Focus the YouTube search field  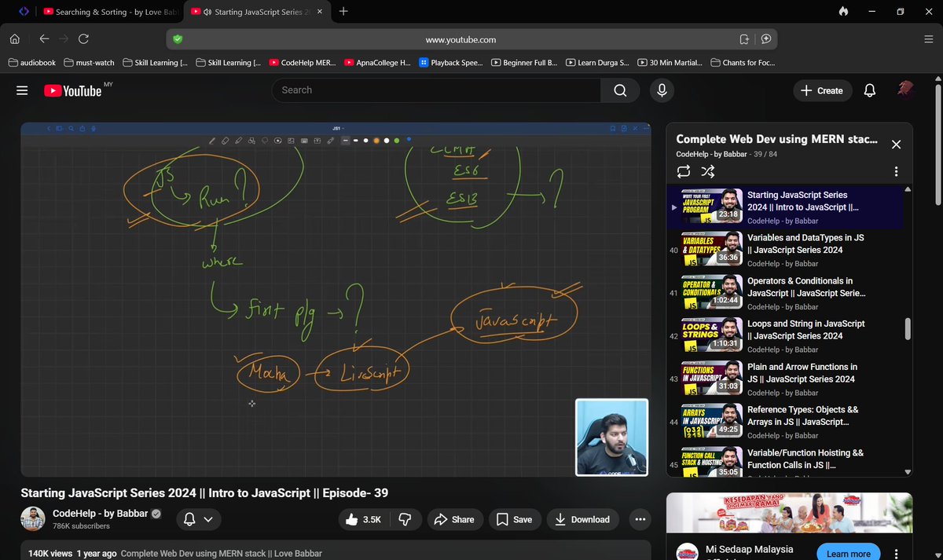(x=436, y=90)
